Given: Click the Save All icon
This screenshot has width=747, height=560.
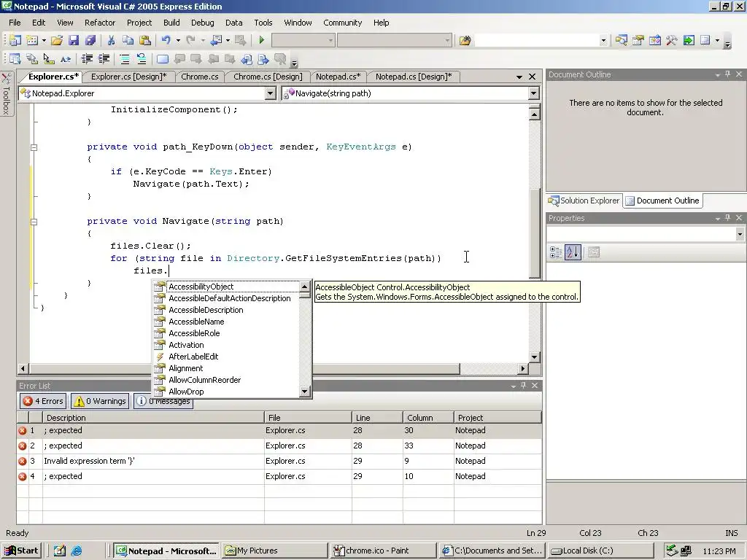Looking at the screenshot, I should tap(90, 41).
